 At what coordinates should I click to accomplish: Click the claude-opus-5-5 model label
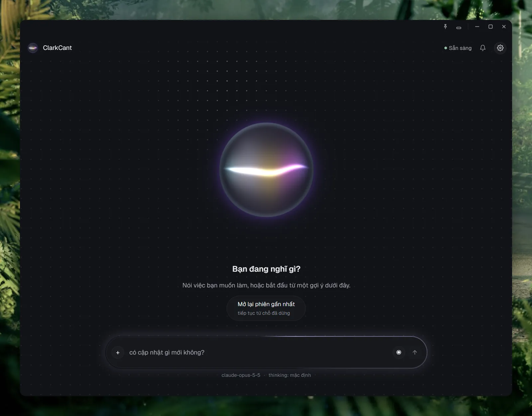241,375
